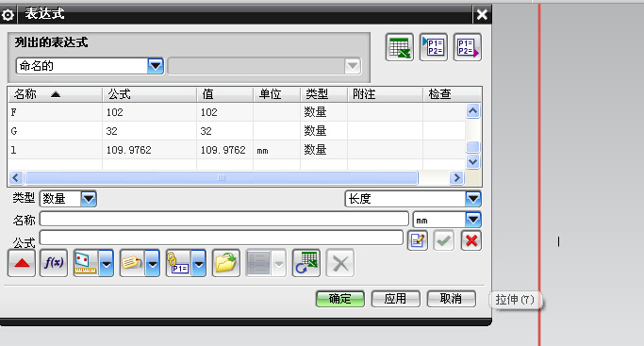Screen dimensions: 644x346
Task: Click the spreadsheet edit icon
Action: (400, 47)
